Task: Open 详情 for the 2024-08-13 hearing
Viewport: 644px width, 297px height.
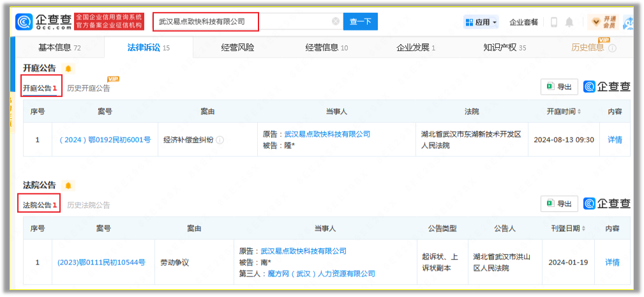Action: 615,140
